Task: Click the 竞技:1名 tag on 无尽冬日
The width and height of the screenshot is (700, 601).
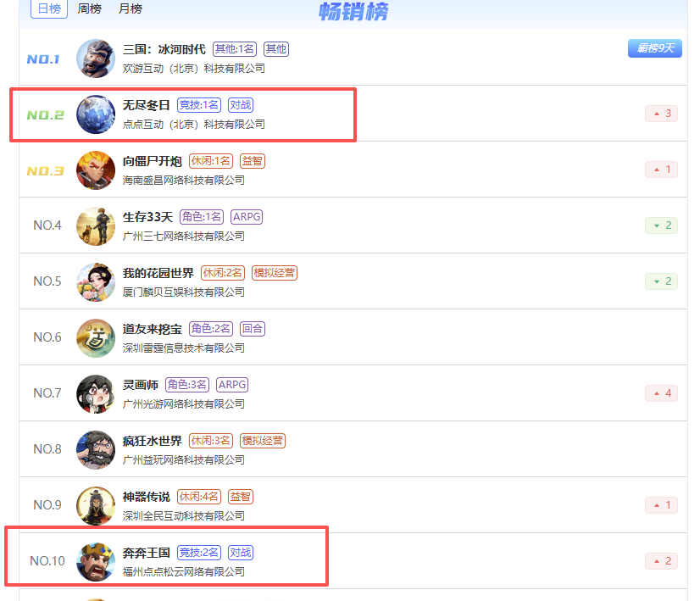Action: [x=199, y=105]
